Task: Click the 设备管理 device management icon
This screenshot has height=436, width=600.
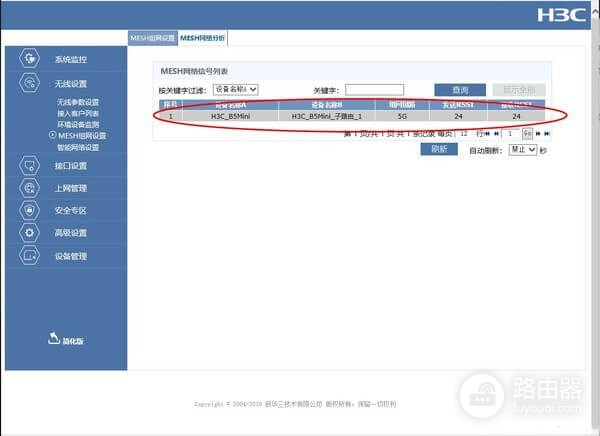Action: click(31, 256)
